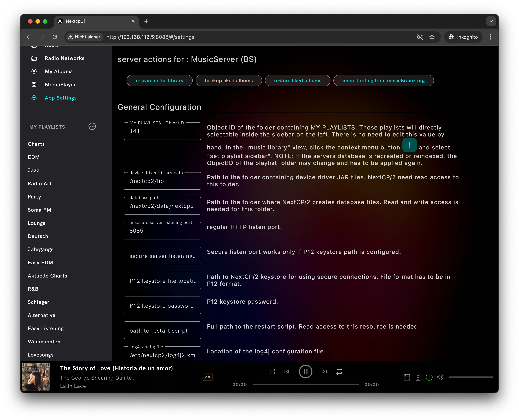Open the Soma FM playlist
The width and height of the screenshot is (519, 420).
coord(40,210)
